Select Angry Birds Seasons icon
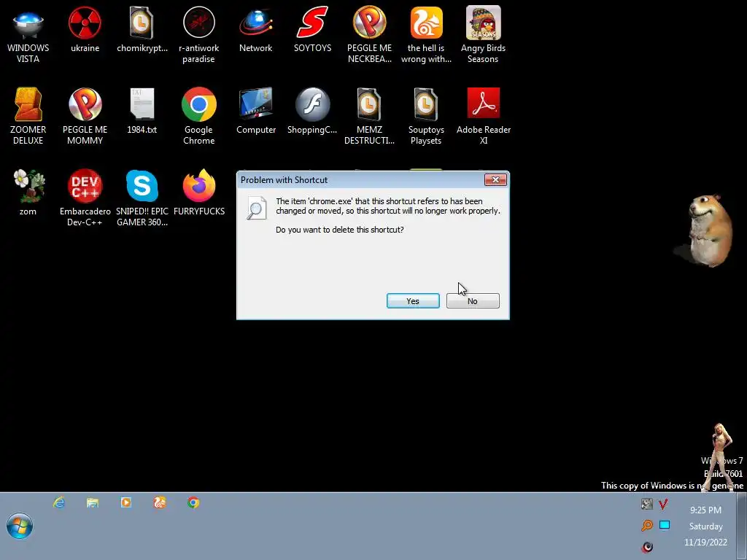The image size is (747, 560). [x=483, y=34]
